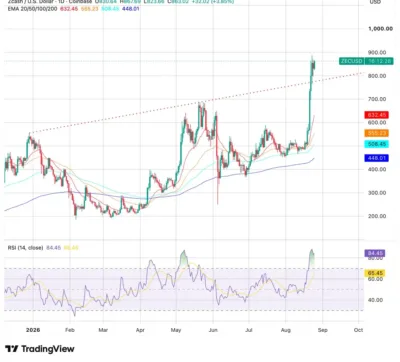Click the purple 84.45 value in the RSI legend
This screenshot has height=362, width=400.
click(x=53, y=248)
